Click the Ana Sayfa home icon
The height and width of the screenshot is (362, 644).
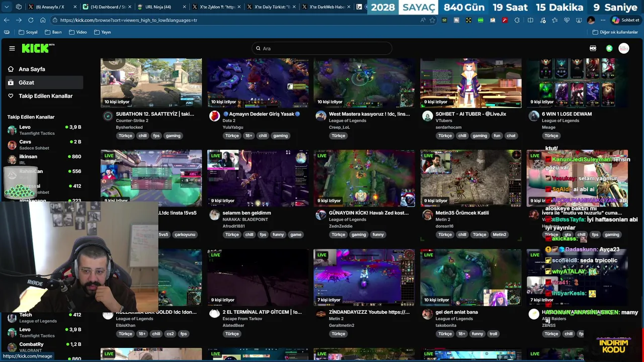(x=11, y=69)
